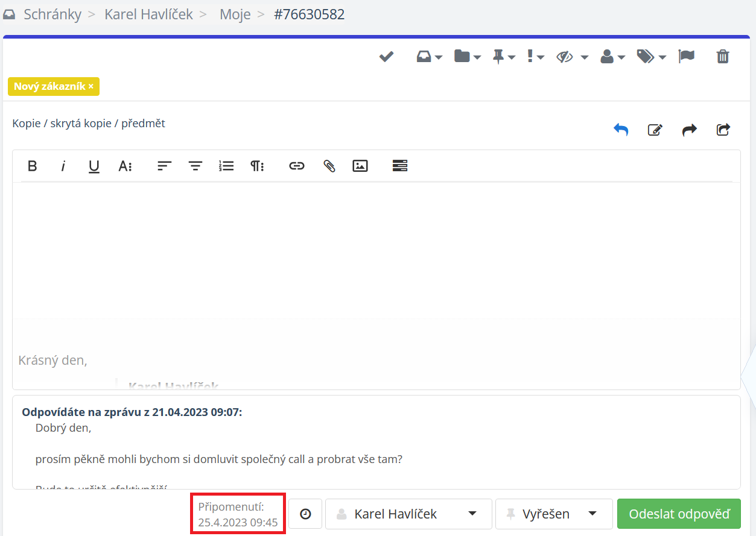Click the quoted message header from 21.04.2023
Image resolution: width=756 pixels, height=536 pixels.
tap(132, 412)
